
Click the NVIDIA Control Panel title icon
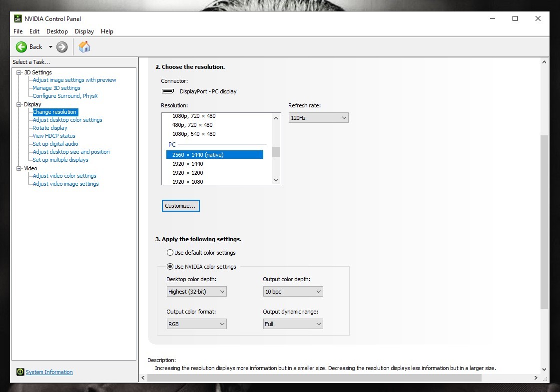tap(18, 18)
